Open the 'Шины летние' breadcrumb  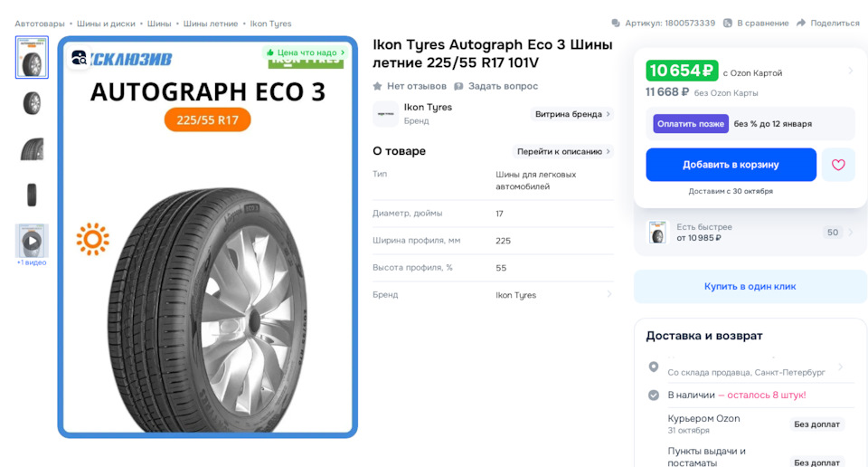pyautogui.click(x=211, y=24)
